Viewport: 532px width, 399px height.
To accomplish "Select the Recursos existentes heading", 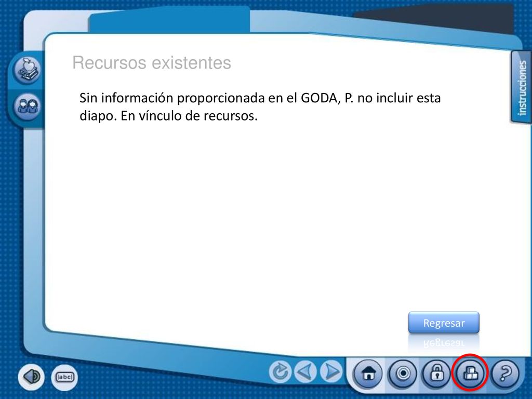I will click(152, 63).
